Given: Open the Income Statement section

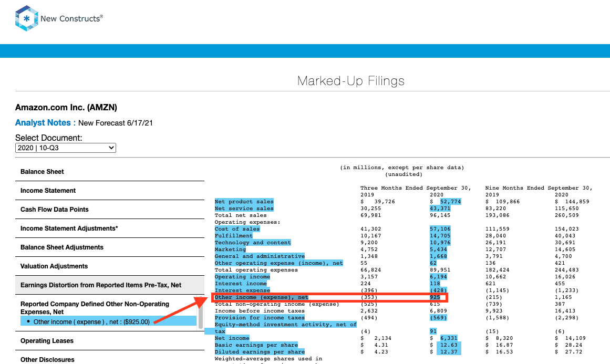Looking at the screenshot, I should point(110,191).
